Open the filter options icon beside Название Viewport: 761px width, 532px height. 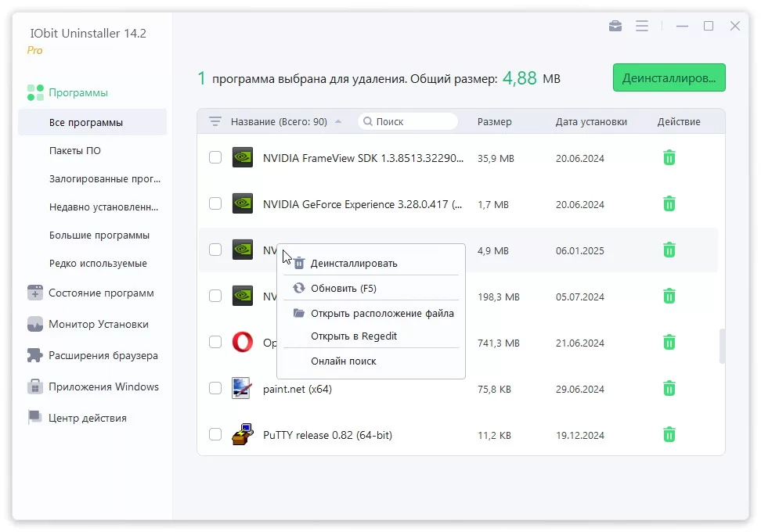[215, 121]
